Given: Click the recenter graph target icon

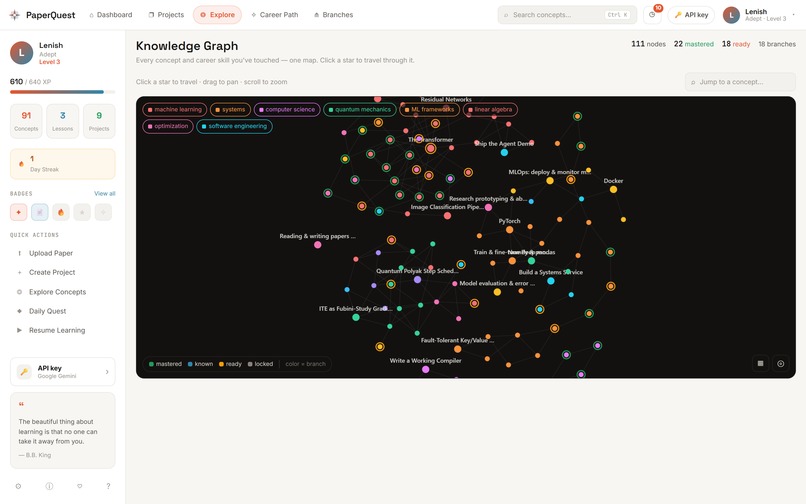Looking at the screenshot, I should 780,364.
